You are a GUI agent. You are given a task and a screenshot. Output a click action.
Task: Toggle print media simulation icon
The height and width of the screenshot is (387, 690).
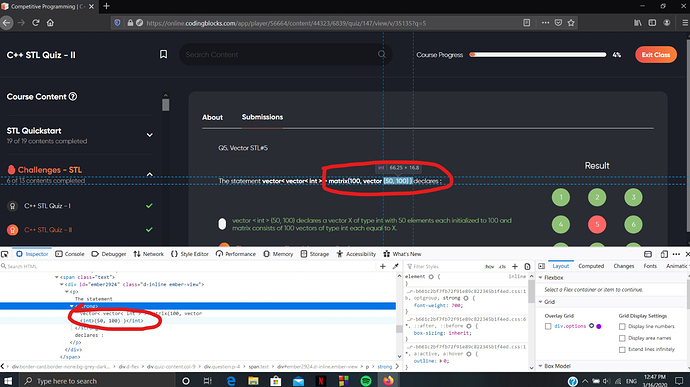[x=527, y=266]
